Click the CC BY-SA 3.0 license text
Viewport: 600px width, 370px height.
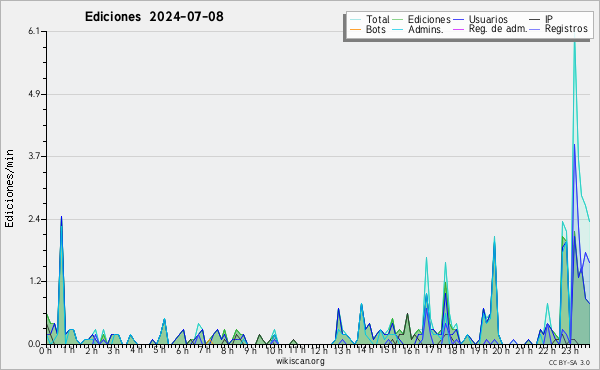[x=569, y=362]
